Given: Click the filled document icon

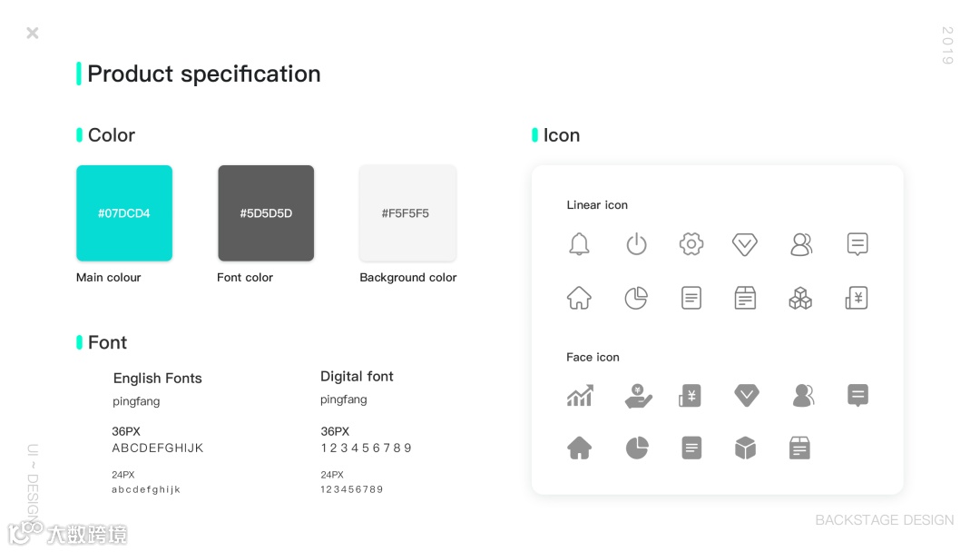Looking at the screenshot, I should tap(691, 448).
